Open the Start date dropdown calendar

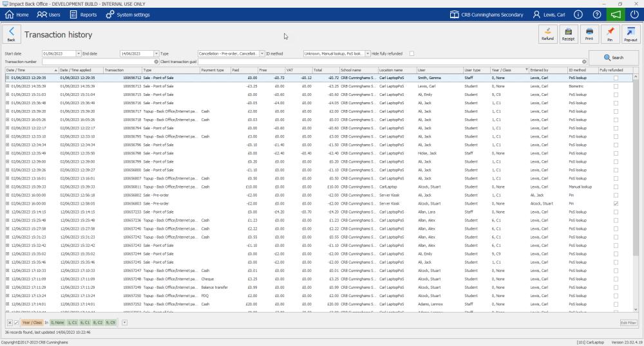point(79,53)
